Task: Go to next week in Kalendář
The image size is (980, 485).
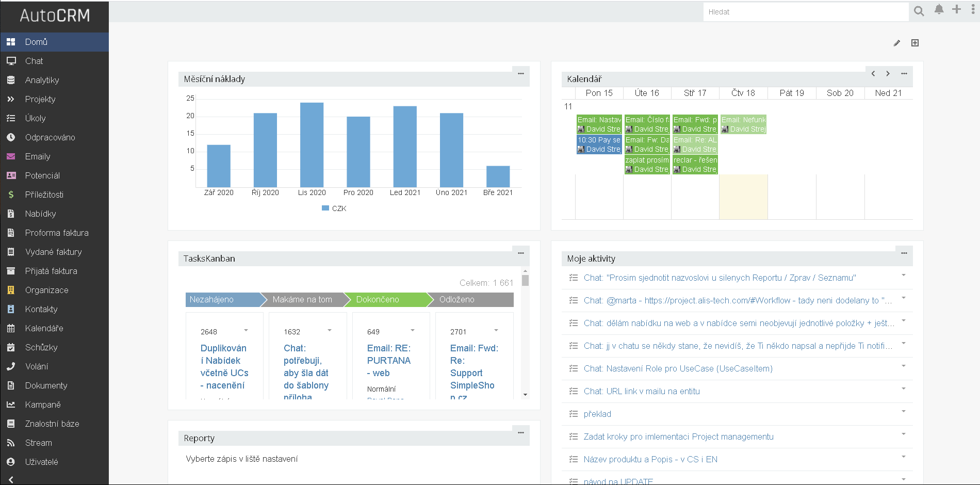Action: click(x=888, y=74)
